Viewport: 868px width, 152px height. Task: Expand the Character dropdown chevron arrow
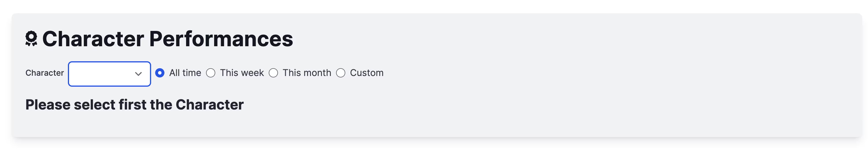click(138, 74)
